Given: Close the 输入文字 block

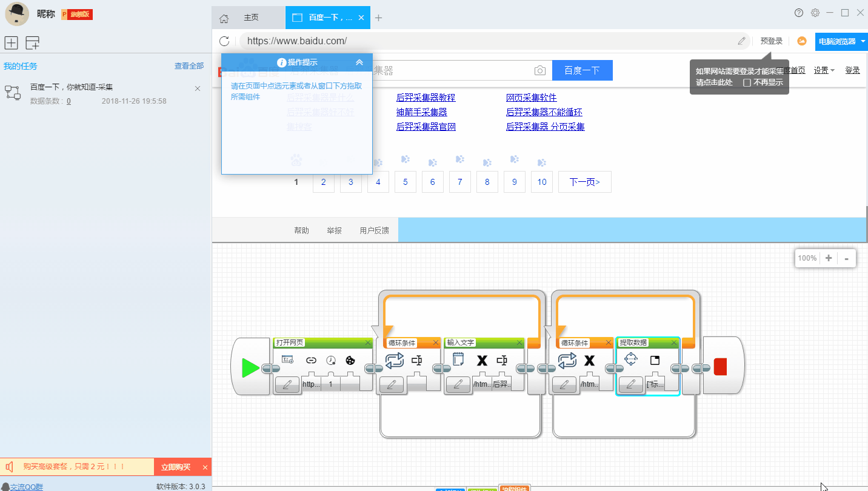Looking at the screenshot, I should pos(519,342).
